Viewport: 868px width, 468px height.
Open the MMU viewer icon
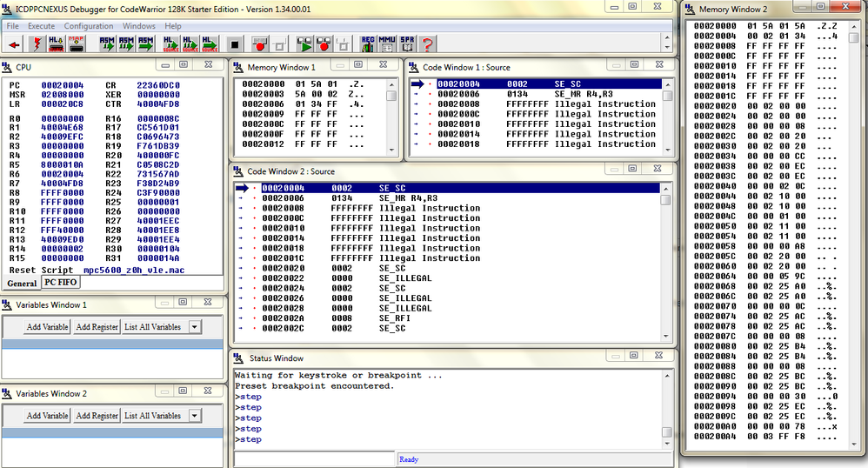[387, 44]
